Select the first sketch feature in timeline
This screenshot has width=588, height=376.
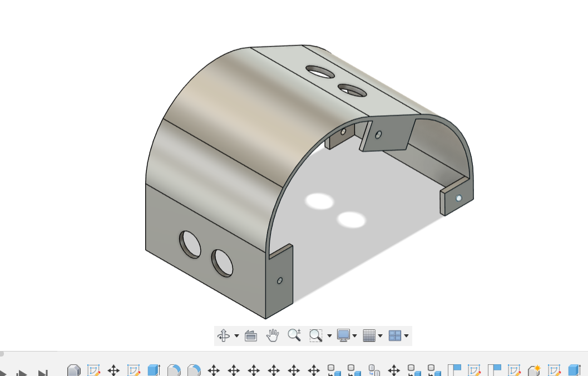coord(93,371)
